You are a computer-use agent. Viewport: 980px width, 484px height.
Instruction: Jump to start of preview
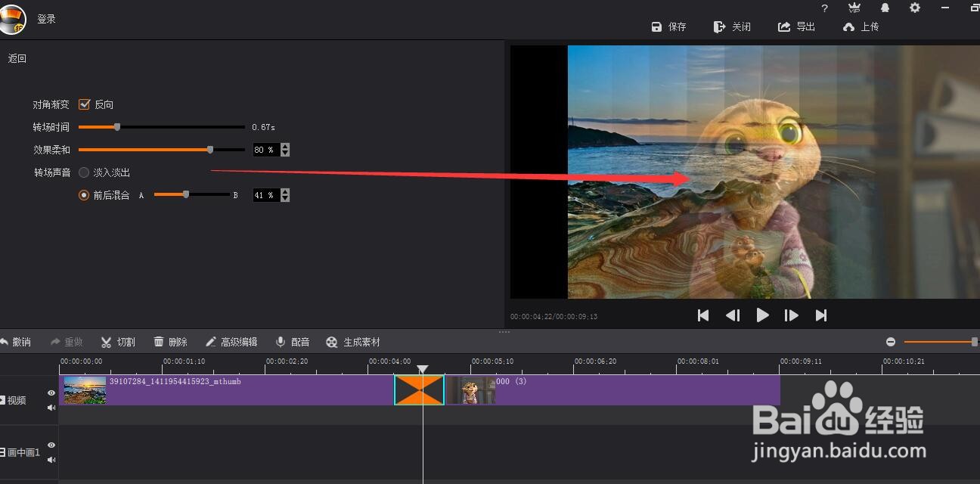coord(703,315)
